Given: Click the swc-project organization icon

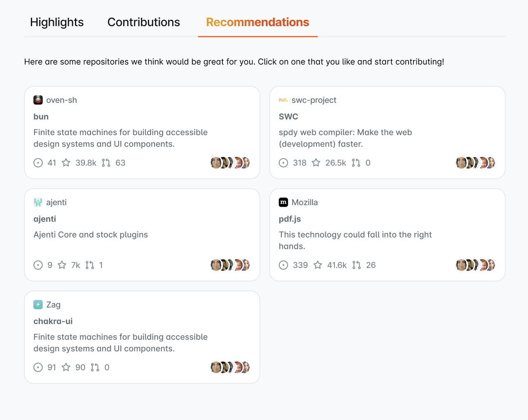Looking at the screenshot, I should coord(283,100).
